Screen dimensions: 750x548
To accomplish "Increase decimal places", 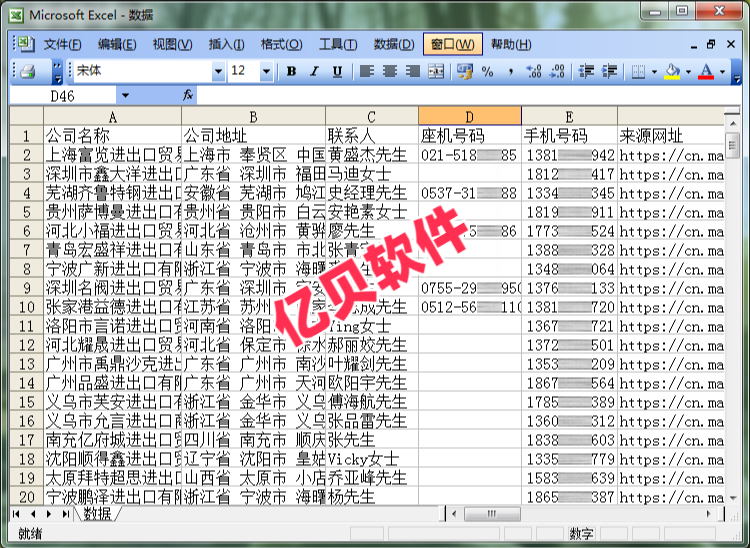I will pyautogui.click(x=534, y=72).
